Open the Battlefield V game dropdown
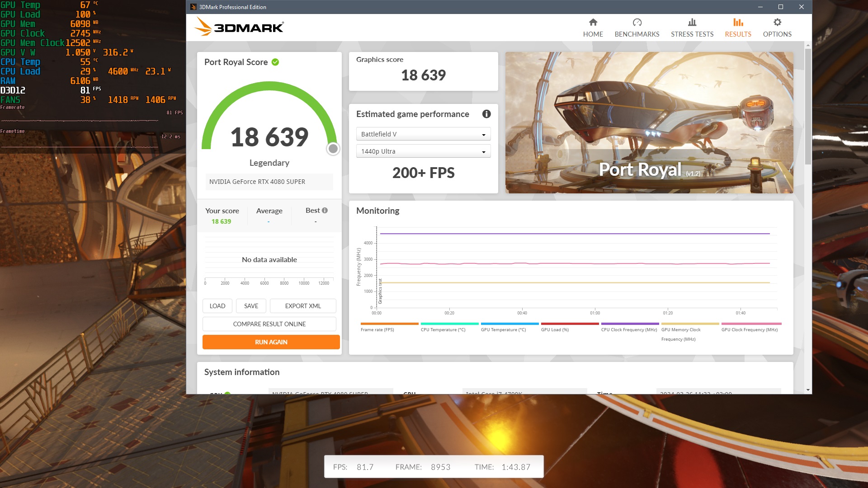The height and width of the screenshot is (488, 868). (423, 134)
